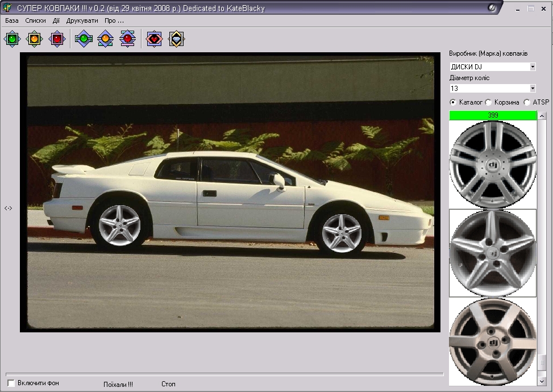
Task: Click the orange gem diamond toolbar icon
Action: coord(106,39)
